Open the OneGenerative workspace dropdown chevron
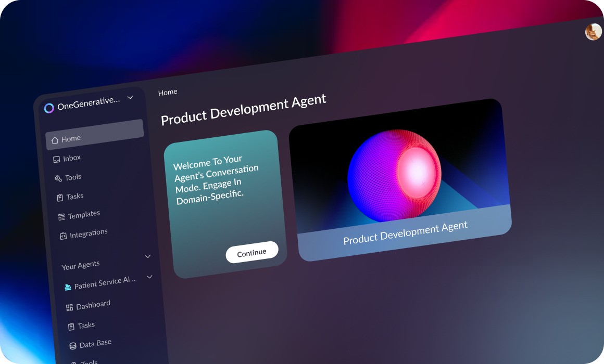Screen dimensions: 604x364 coord(130,97)
